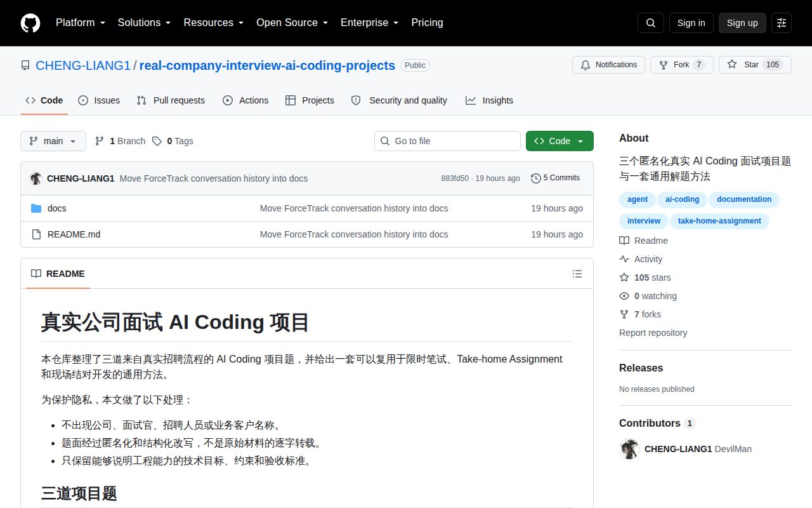
Task: Open the green Code dropdown button
Action: point(560,141)
